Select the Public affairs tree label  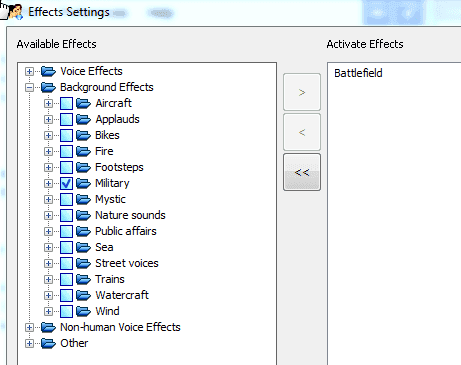click(x=126, y=231)
